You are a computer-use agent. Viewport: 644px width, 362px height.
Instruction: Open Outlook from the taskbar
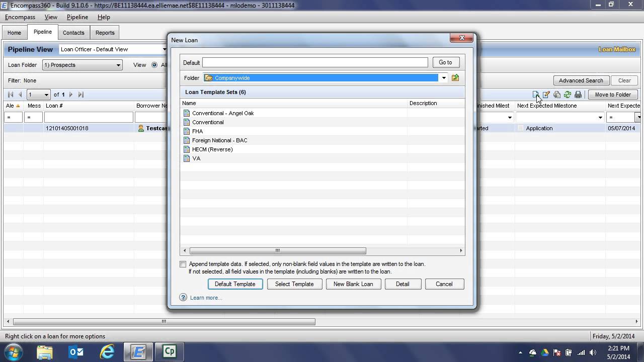(76, 351)
